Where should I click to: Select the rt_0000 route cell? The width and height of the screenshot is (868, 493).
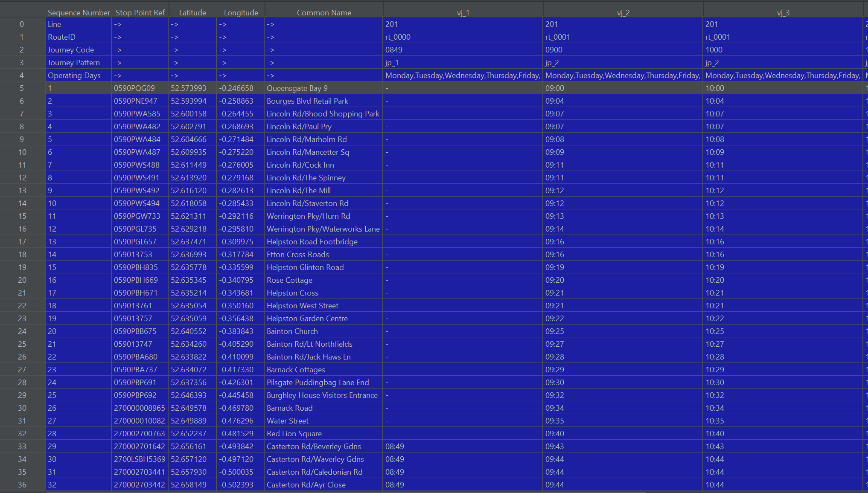[x=463, y=37]
